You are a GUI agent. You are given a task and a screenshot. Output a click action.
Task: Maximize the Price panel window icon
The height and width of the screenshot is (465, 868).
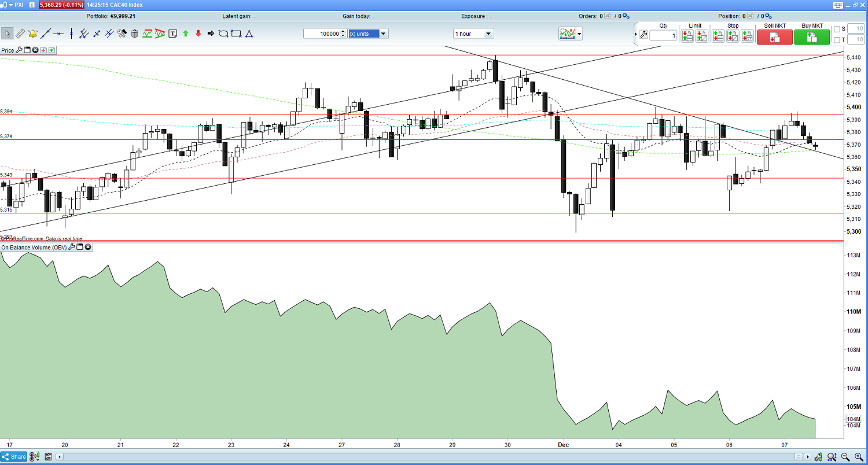click(x=27, y=50)
